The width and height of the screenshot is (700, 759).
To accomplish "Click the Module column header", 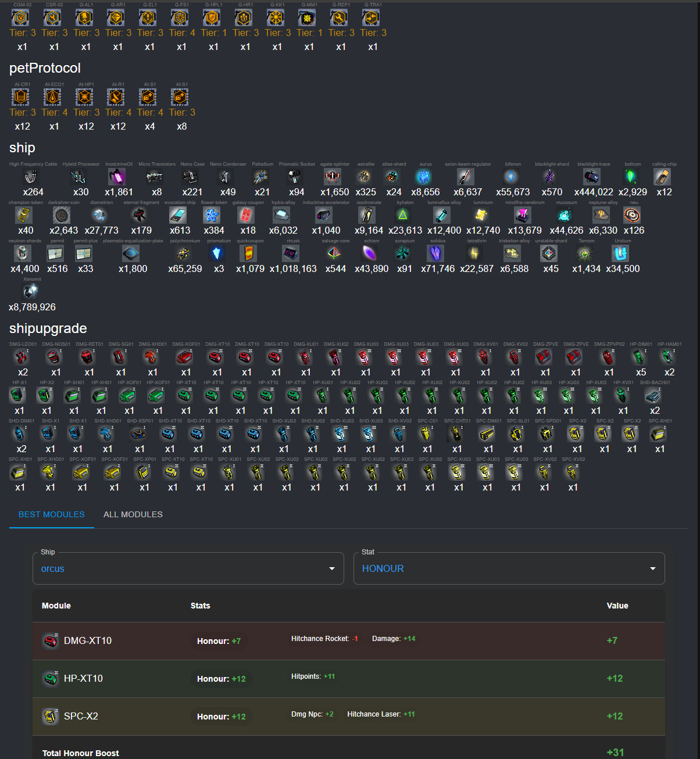I will pyautogui.click(x=56, y=606).
